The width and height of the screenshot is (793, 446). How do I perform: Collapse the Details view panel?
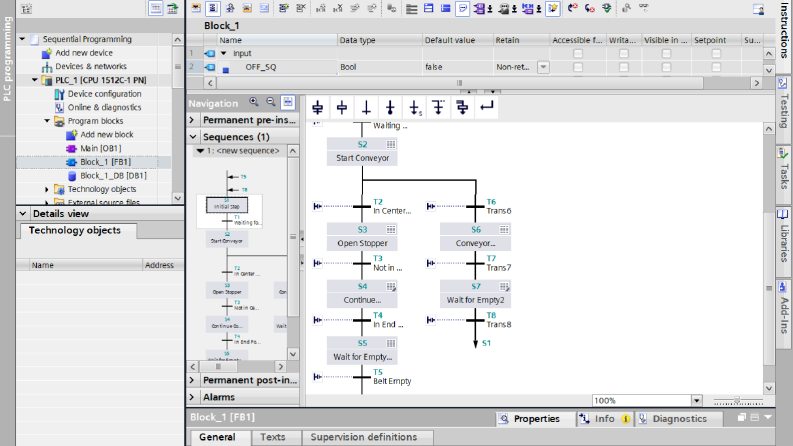pos(23,213)
